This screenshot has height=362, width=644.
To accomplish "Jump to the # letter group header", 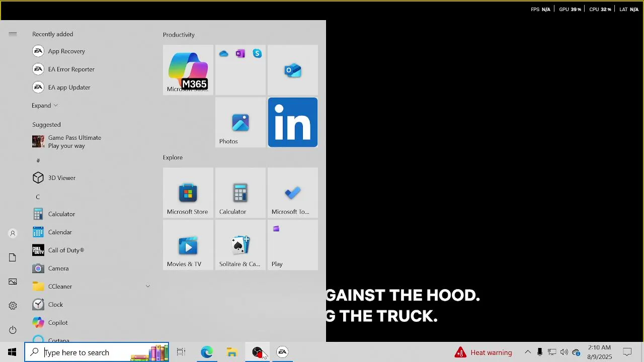I will click(x=38, y=160).
